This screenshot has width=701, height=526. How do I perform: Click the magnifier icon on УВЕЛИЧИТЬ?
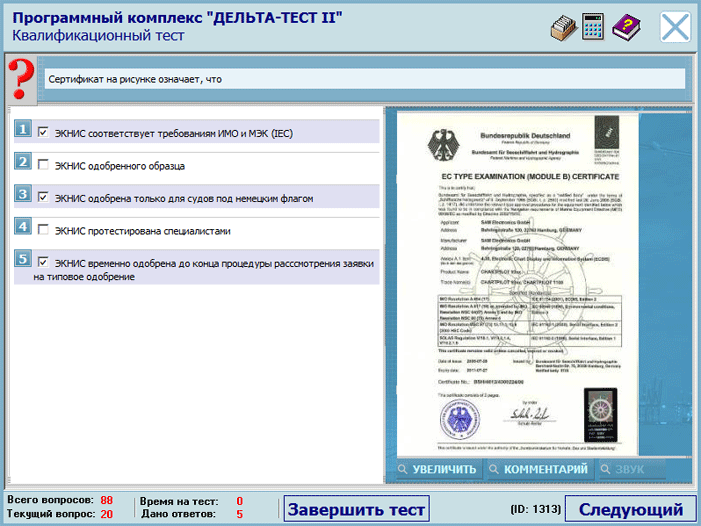click(403, 469)
